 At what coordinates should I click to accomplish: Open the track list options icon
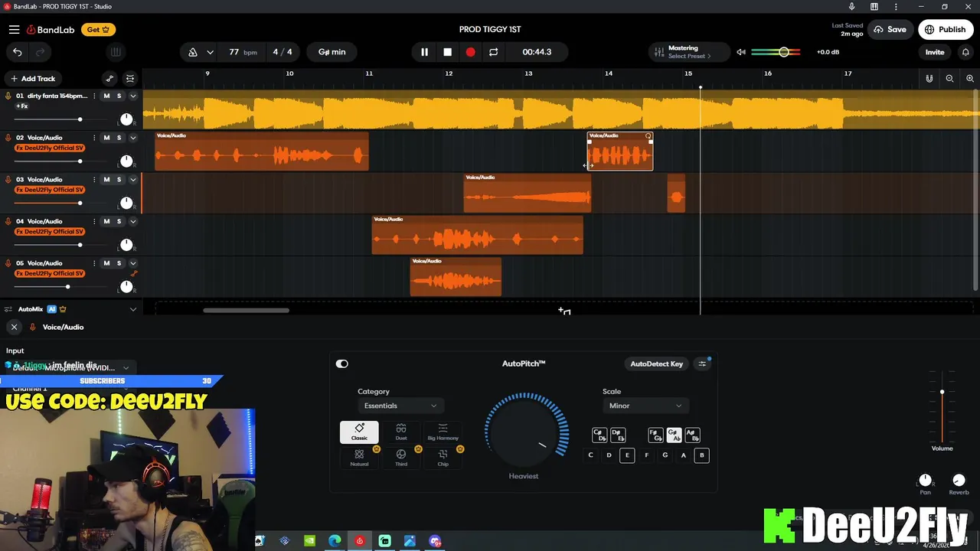[130, 79]
